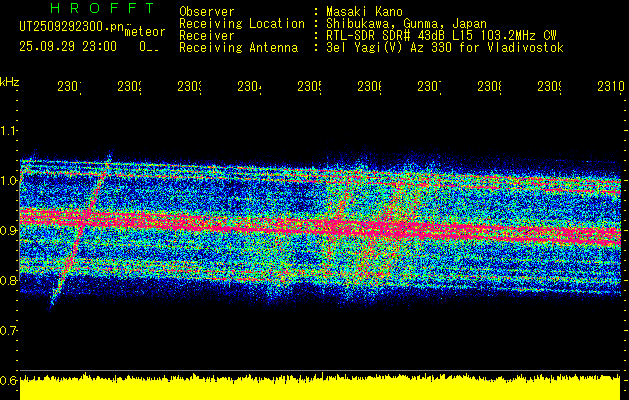The image size is (629, 400).
Task: Click the date stamp 25.09.29 23:00
Action: click(68, 47)
